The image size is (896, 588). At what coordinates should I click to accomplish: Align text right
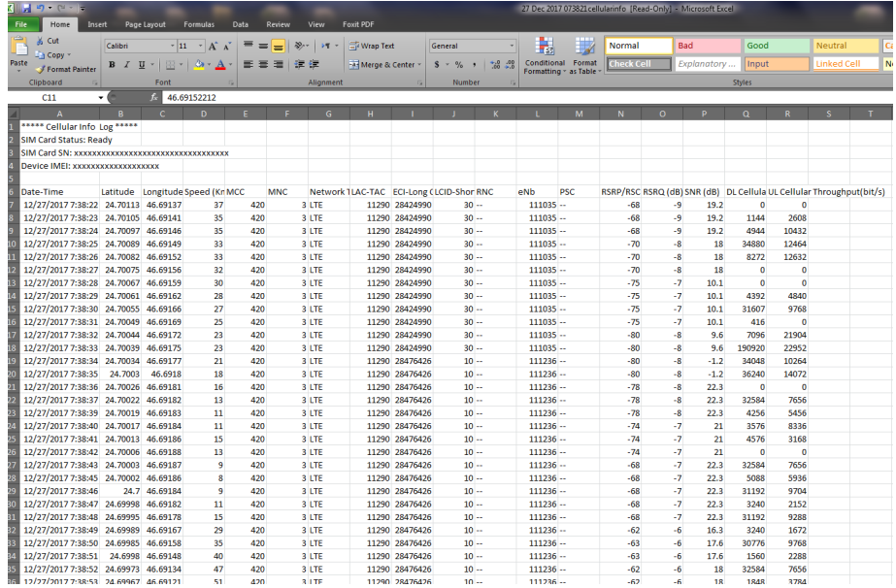[x=278, y=65]
